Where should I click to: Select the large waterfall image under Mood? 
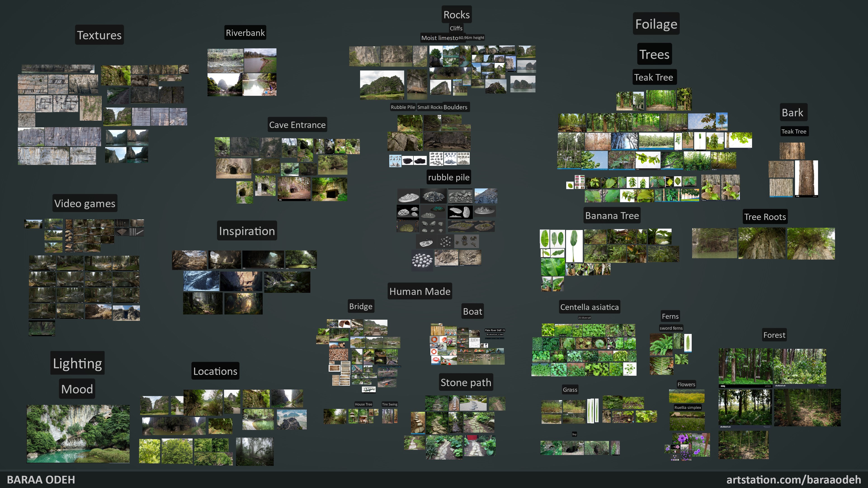78,434
